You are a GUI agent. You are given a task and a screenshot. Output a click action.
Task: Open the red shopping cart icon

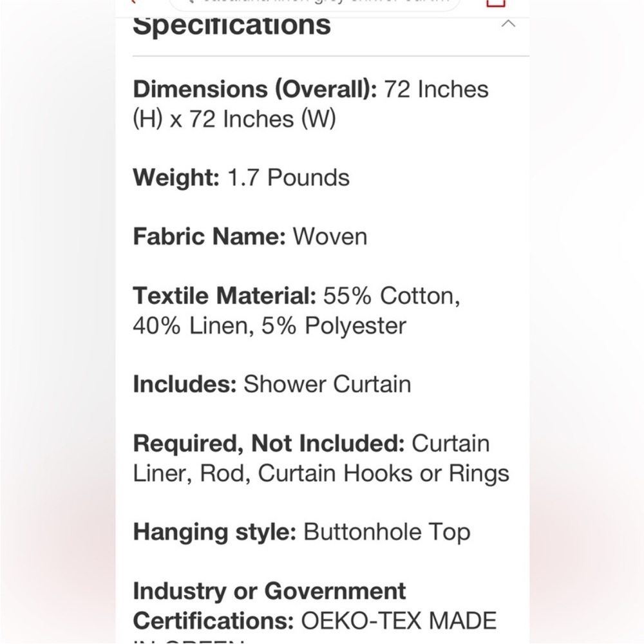click(x=496, y=3)
